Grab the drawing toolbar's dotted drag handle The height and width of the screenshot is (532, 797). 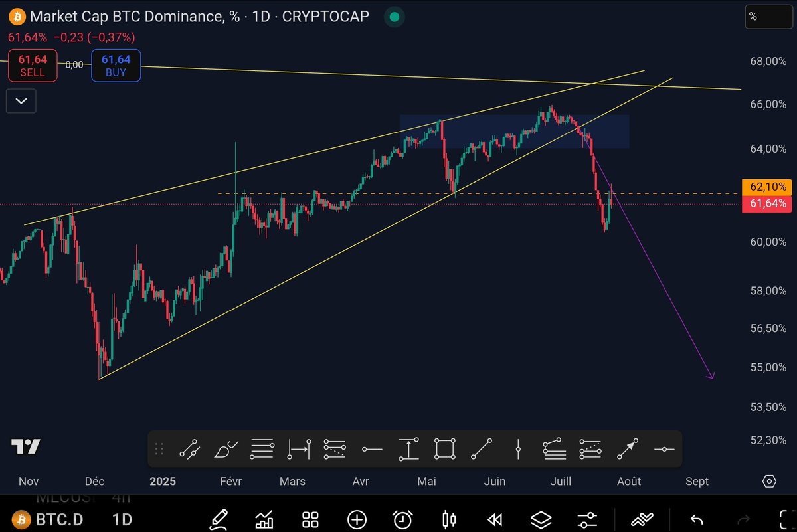(159, 450)
